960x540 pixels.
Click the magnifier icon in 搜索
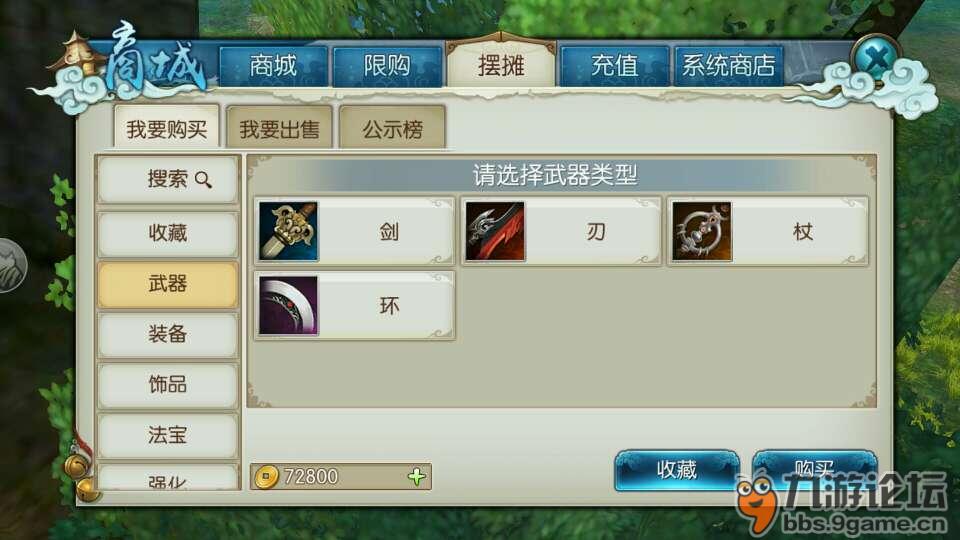(x=203, y=180)
